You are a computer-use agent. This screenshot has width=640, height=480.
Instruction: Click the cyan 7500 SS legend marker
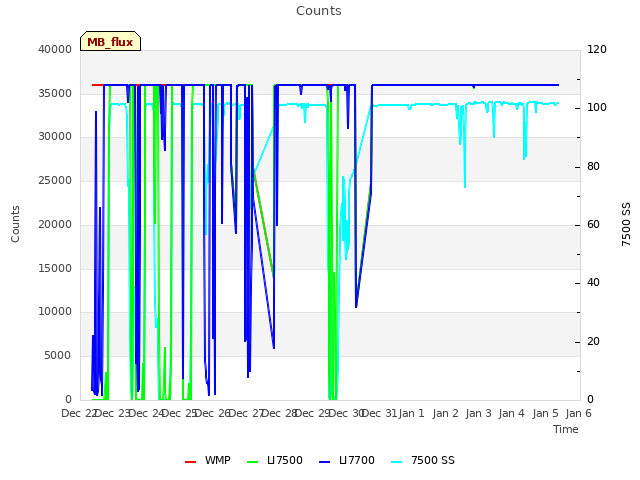[396, 462]
